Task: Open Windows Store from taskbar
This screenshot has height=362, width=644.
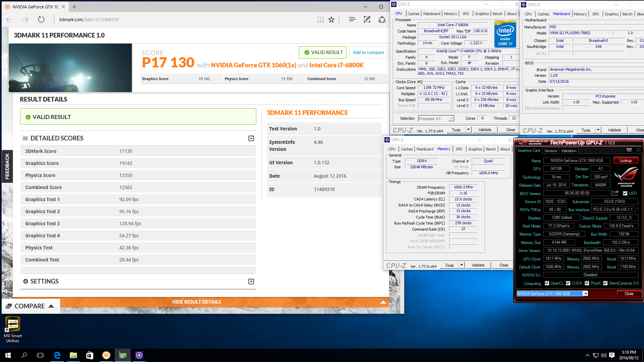Action: click(x=90, y=355)
